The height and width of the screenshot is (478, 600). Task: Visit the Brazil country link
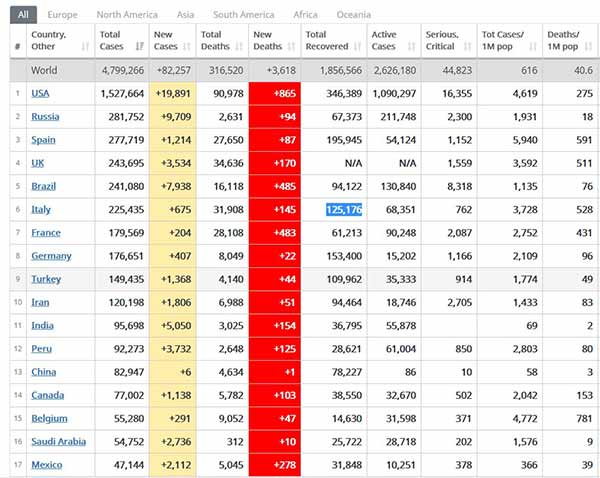click(44, 186)
